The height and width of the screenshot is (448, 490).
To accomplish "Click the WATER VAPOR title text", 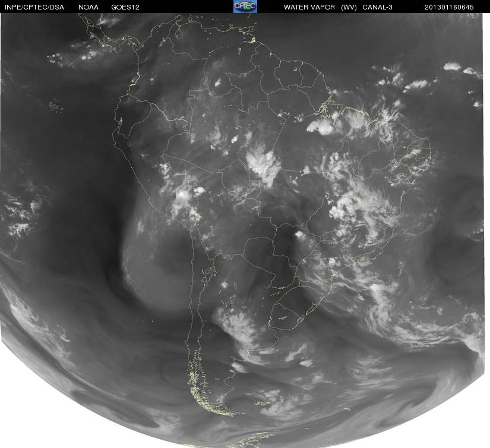I will click(309, 7).
